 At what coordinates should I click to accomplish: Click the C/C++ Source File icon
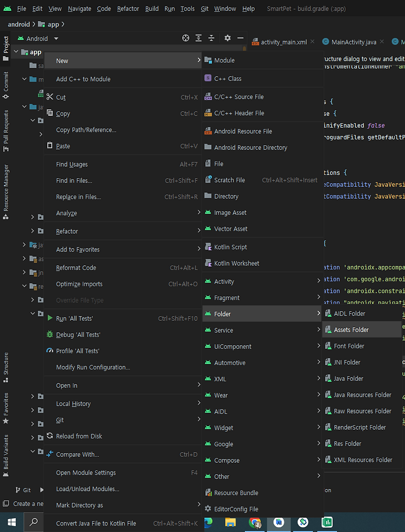[208, 97]
